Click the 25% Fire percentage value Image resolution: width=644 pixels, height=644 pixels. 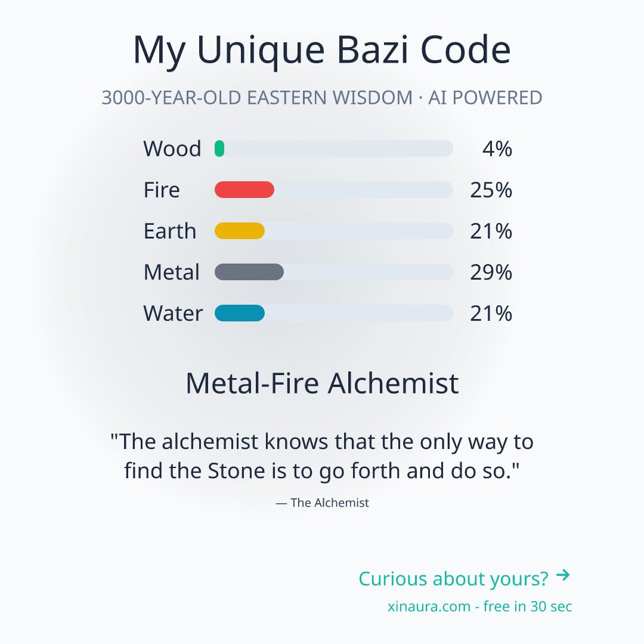(x=491, y=190)
